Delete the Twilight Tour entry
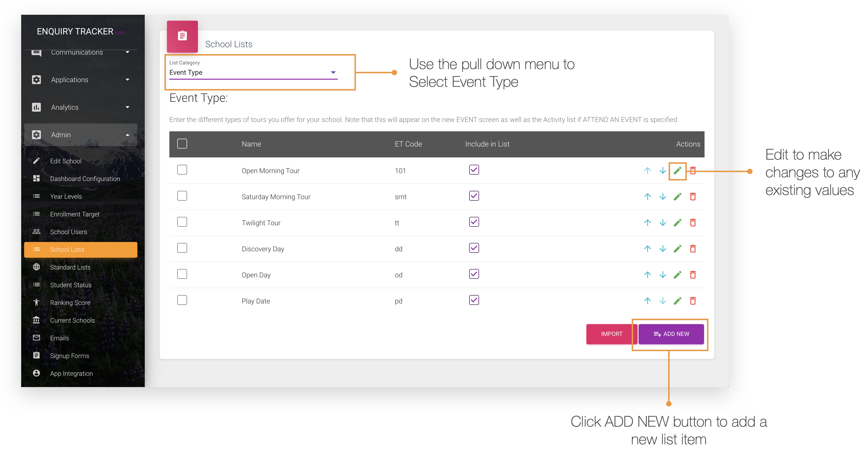 tap(693, 223)
